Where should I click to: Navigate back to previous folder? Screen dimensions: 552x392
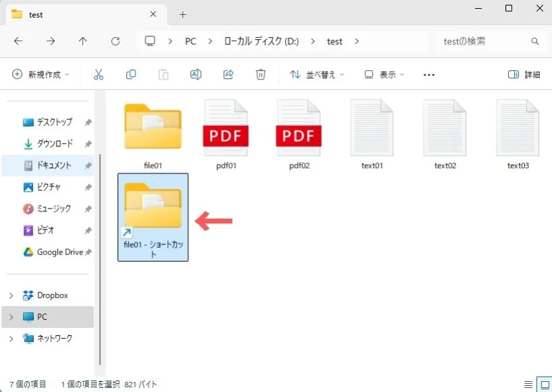tap(18, 41)
